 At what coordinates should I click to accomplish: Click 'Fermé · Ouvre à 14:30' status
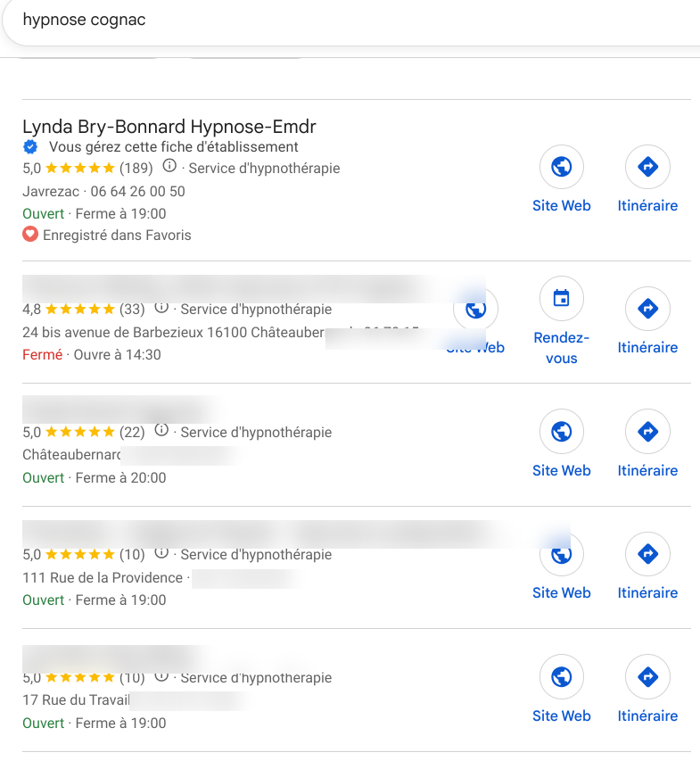click(92, 355)
